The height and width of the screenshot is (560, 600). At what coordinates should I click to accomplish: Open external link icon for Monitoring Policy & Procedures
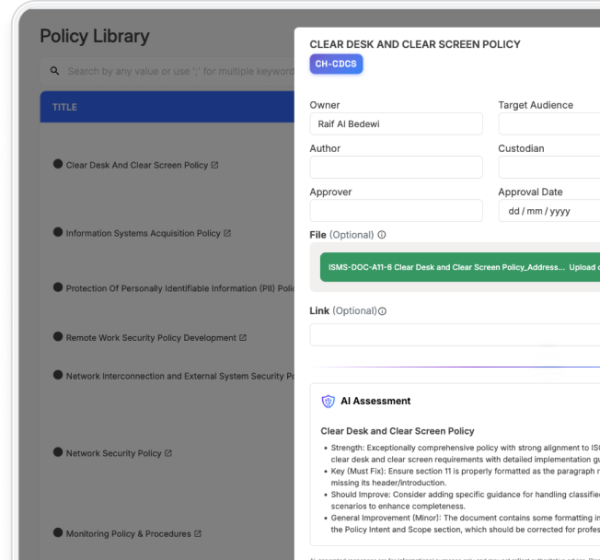pos(198,534)
